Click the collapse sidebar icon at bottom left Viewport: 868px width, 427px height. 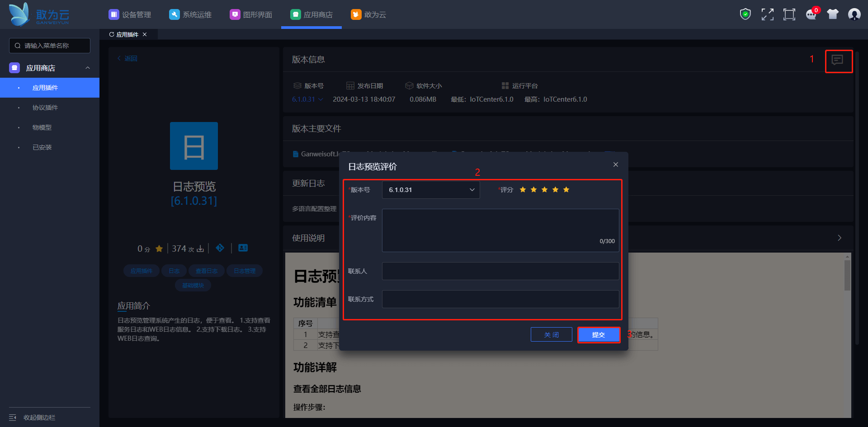tap(13, 418)
